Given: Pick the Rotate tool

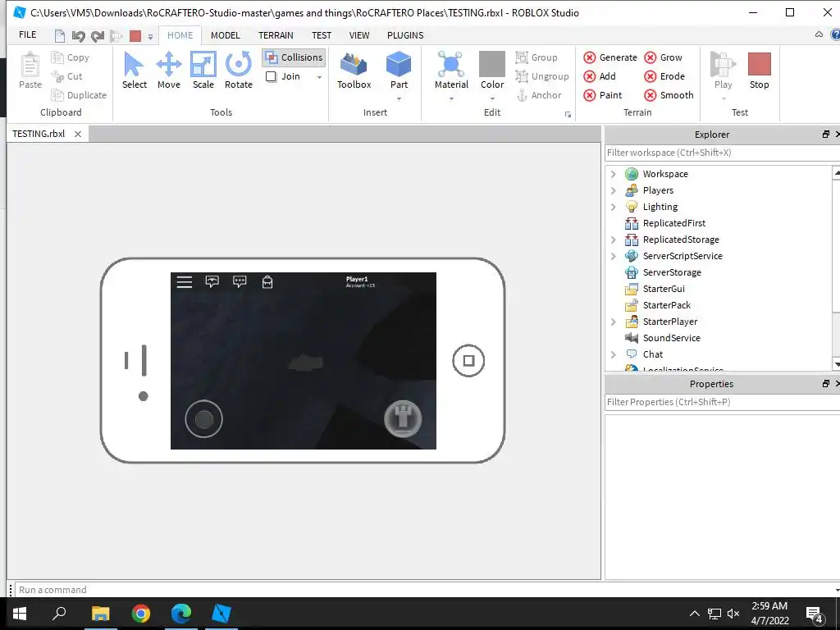Looking at the screenshot, I should (x=239, y=64).
